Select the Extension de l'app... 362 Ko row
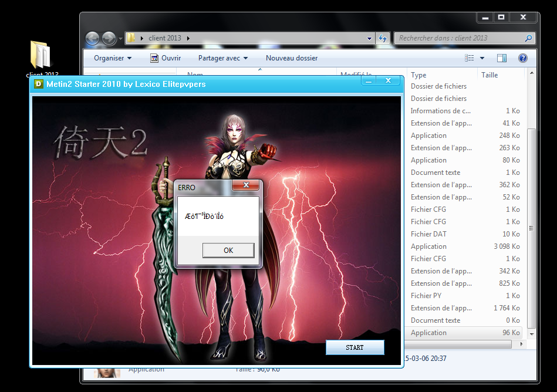Screen dimensions: 557x392 click(464, 185)
